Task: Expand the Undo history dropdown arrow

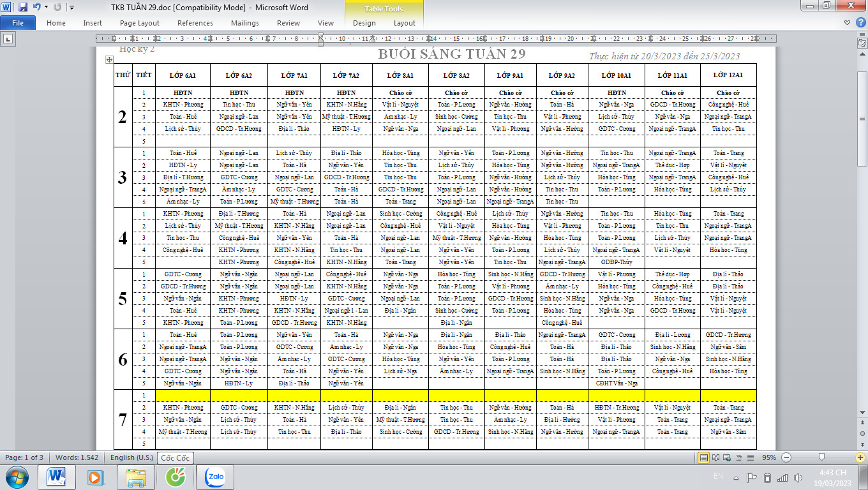Action: 46,8
